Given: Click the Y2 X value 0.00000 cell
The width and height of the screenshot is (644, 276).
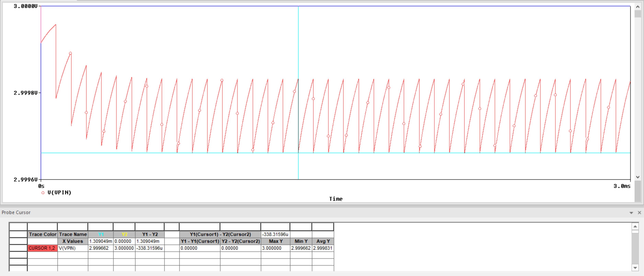Looking at the screenshot, I should pyautogui.click(x=124, y=241).
